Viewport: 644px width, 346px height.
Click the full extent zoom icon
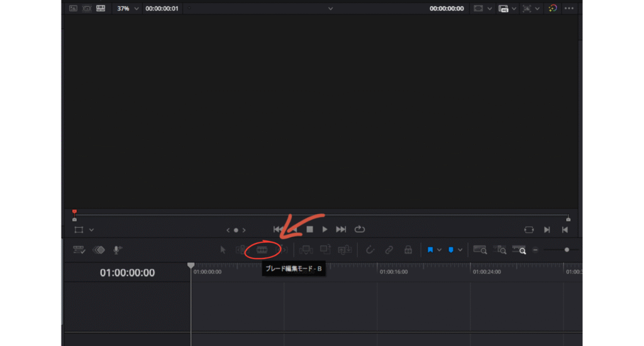pyautogui.click(x=480, y=250)
